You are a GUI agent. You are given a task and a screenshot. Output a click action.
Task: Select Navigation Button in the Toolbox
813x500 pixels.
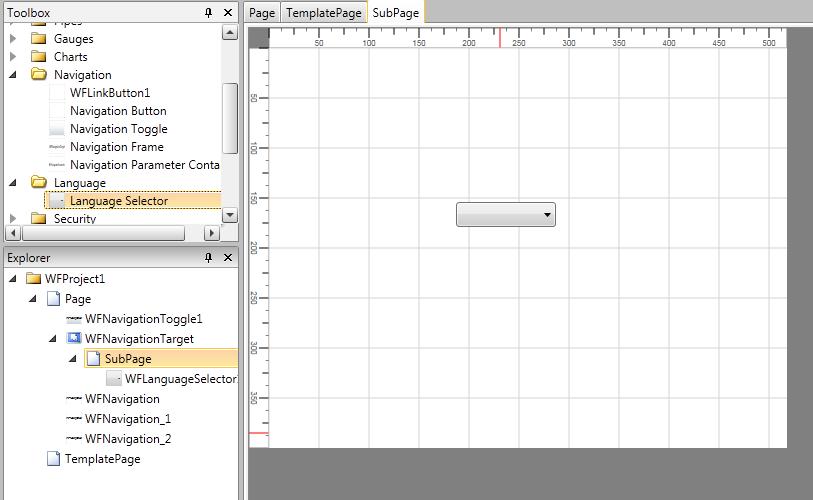click(x=118, y=111)
